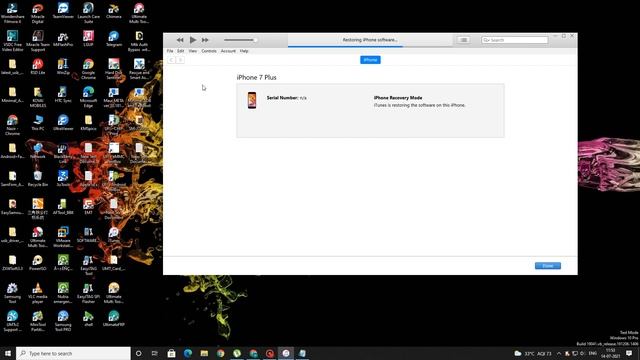Show hidden system tray icons chevron
The image size is (640, 360).
(x=559, y=353)
